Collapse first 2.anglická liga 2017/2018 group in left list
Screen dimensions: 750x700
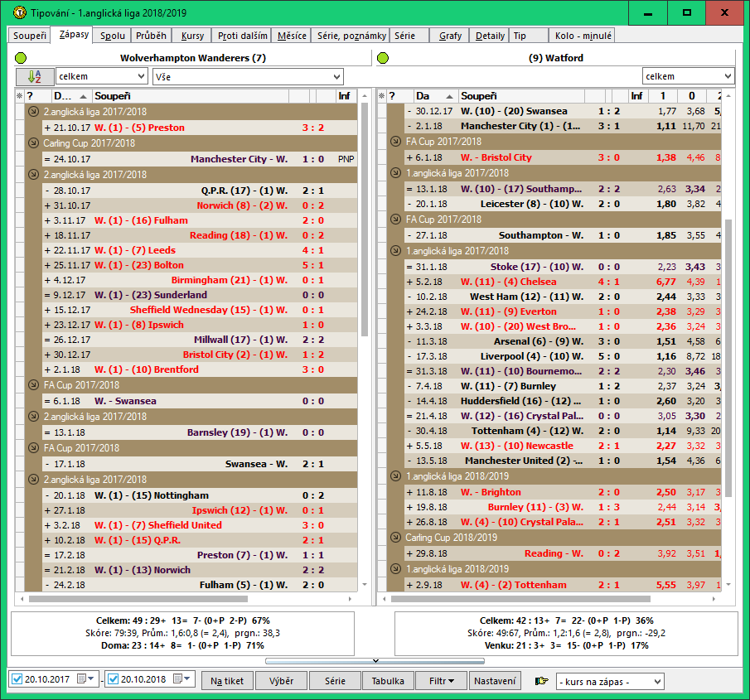33,111
